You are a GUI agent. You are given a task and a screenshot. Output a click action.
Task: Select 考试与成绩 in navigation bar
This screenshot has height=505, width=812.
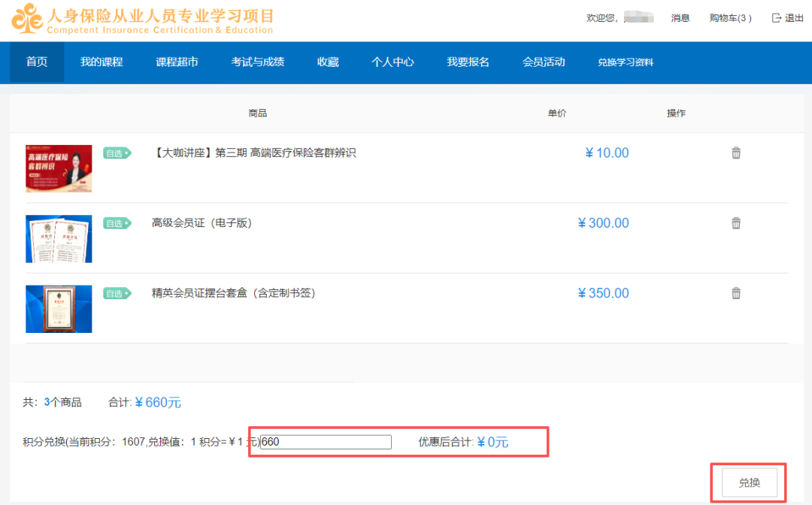tap(258, 62)
